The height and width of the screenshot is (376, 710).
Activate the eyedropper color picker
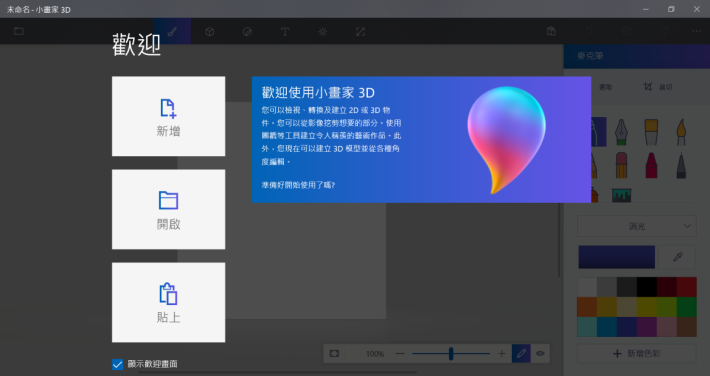677,257
